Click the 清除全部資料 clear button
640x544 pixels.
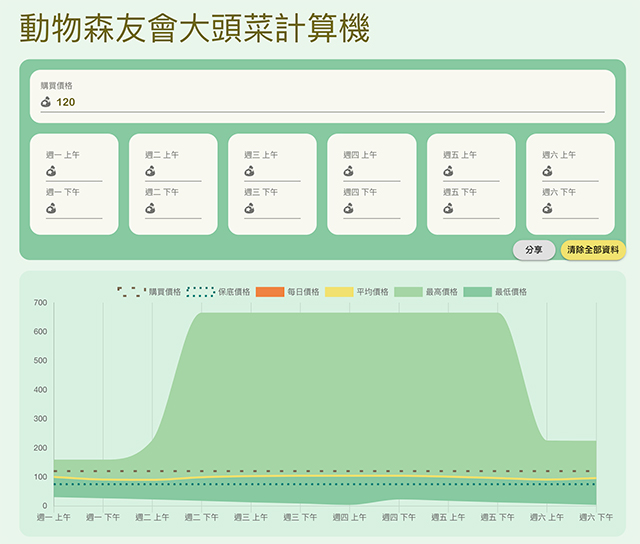click(593, 250)
